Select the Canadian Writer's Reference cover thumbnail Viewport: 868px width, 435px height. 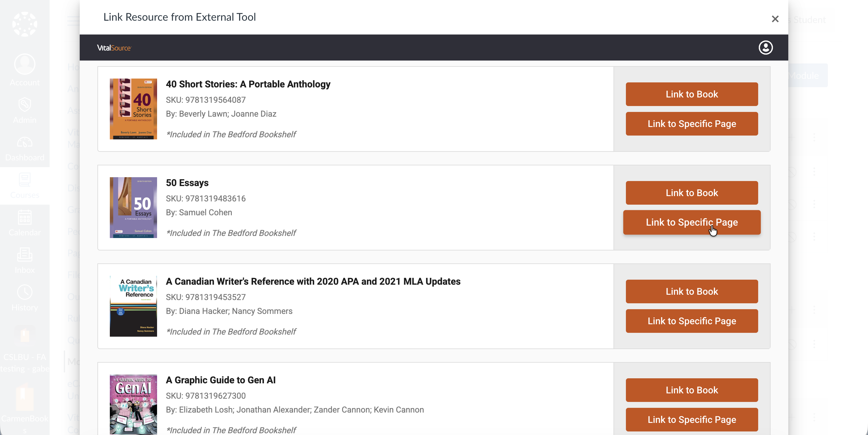133,306
